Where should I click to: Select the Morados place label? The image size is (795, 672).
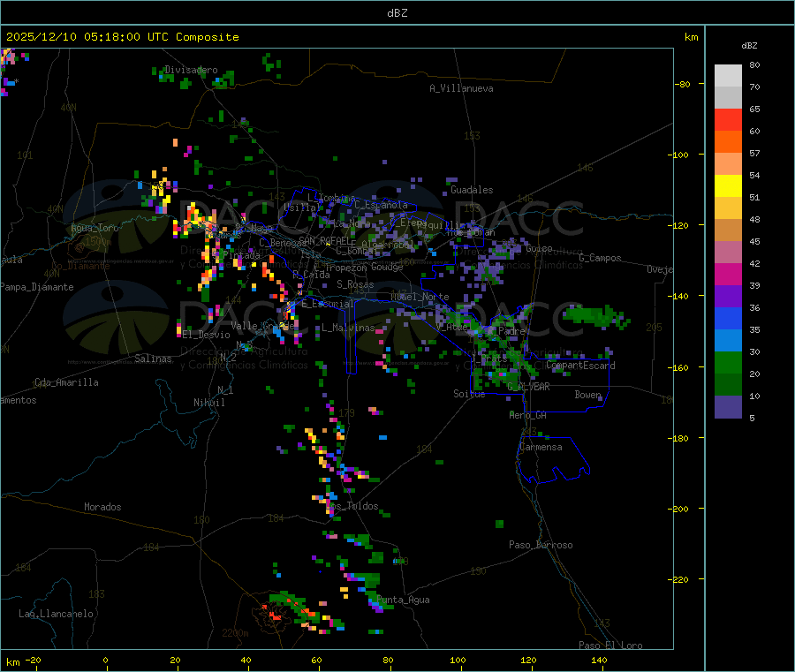[102, 507]
